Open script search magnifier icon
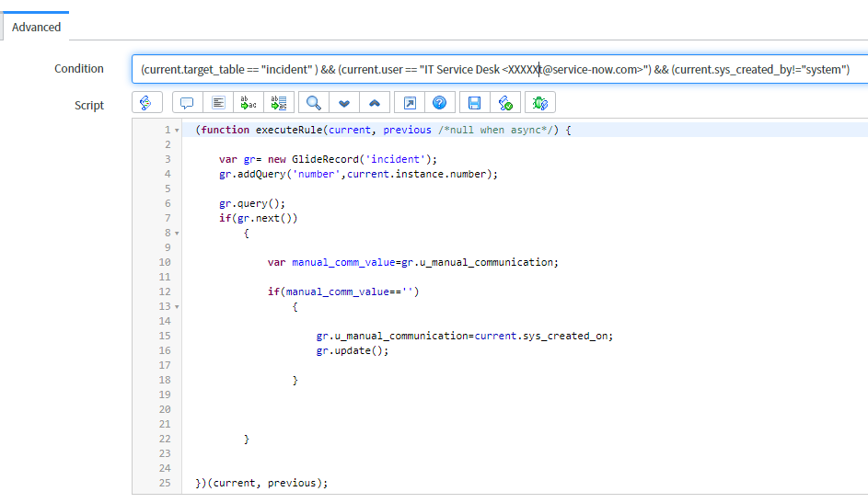 [x=313, y=103]
